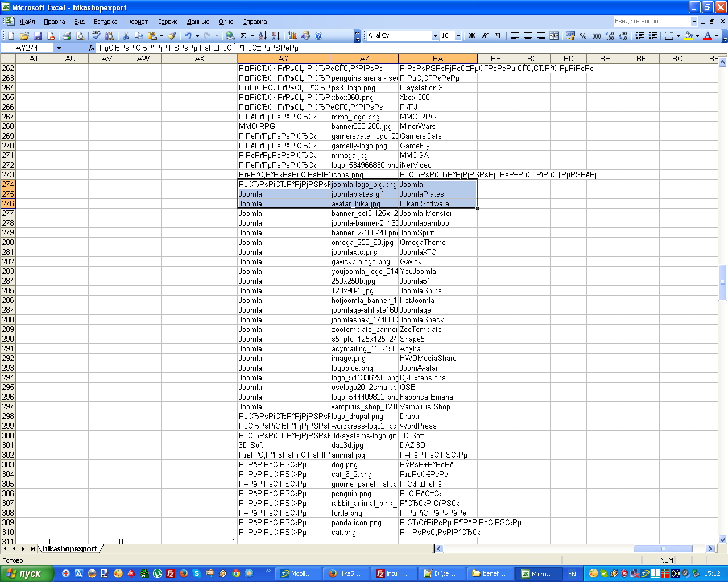Toggle Bold (Ж) formatting
Image resolution: width=728 pixels, height=582 pixels.
pos(471,36)
